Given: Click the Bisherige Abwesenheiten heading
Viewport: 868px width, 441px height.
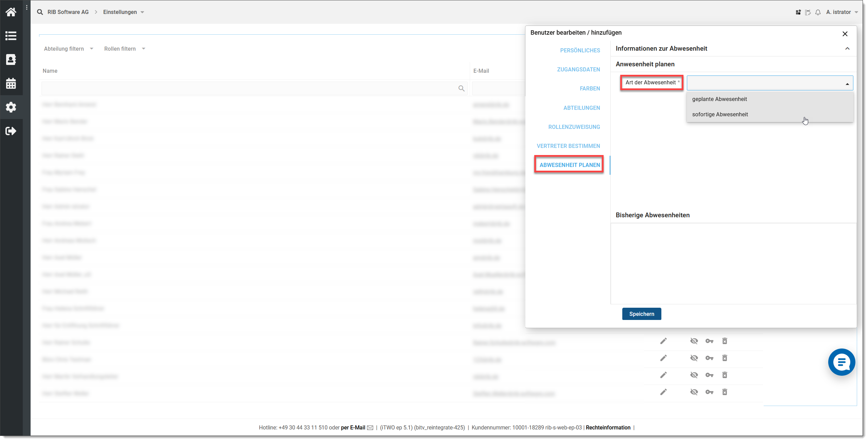Looking at the screenshot, I should click(x=653, y=215).
